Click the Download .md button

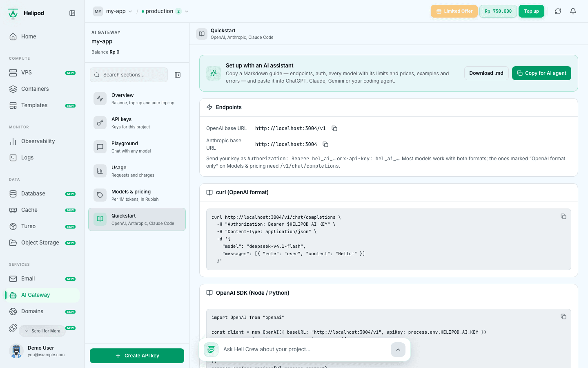point(486,73)
